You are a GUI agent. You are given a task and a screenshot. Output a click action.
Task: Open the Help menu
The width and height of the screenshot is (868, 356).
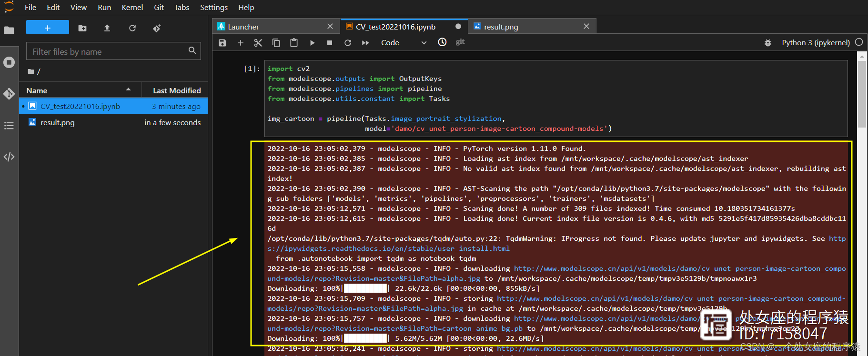(246, 7)
